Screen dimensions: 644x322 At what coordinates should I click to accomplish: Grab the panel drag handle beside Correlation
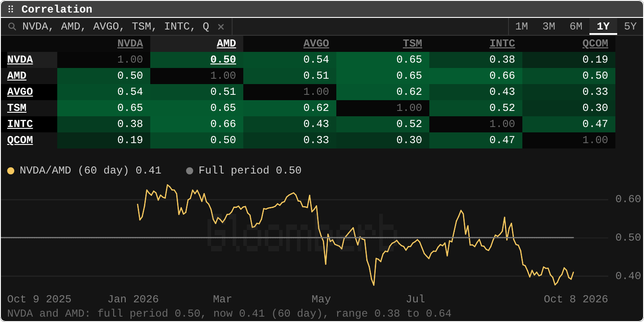11,9
